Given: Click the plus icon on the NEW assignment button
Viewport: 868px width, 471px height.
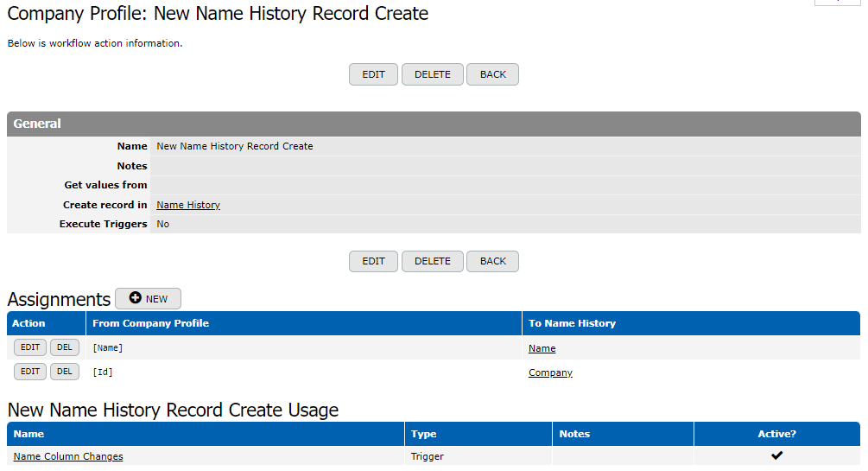Looking at the screenshot, I should (135, 299).
